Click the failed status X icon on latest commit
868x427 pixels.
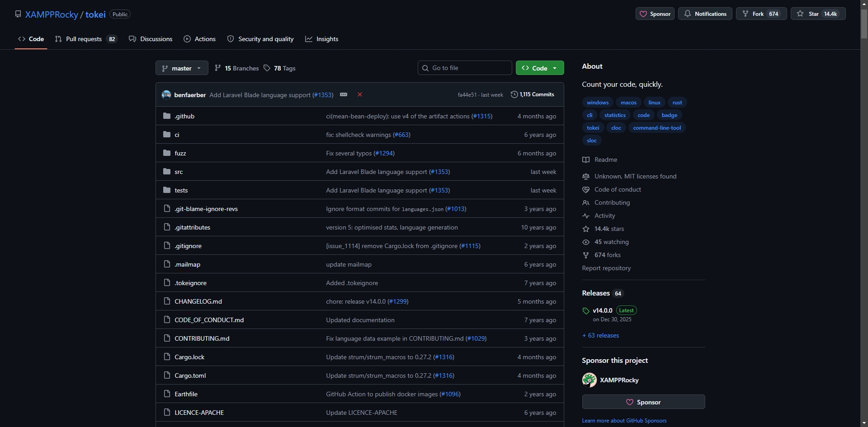tap(360, 94)
